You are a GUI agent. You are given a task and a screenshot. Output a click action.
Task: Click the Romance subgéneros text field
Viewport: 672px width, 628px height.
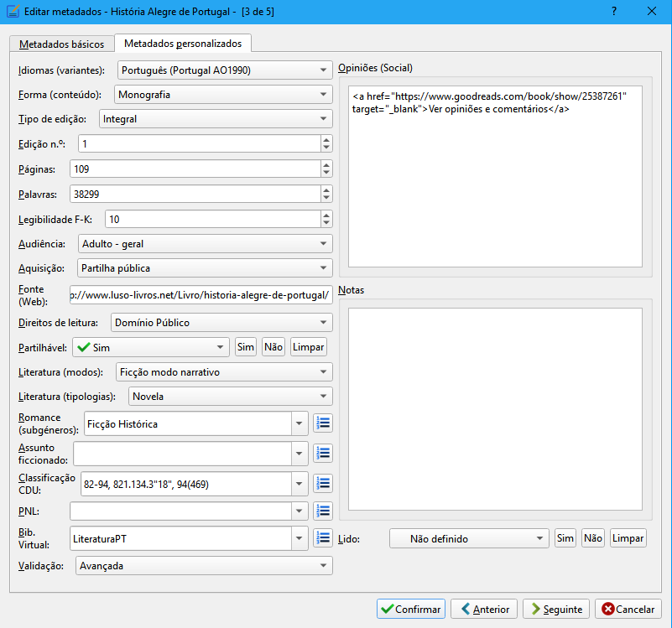click(x=188, y=423)
